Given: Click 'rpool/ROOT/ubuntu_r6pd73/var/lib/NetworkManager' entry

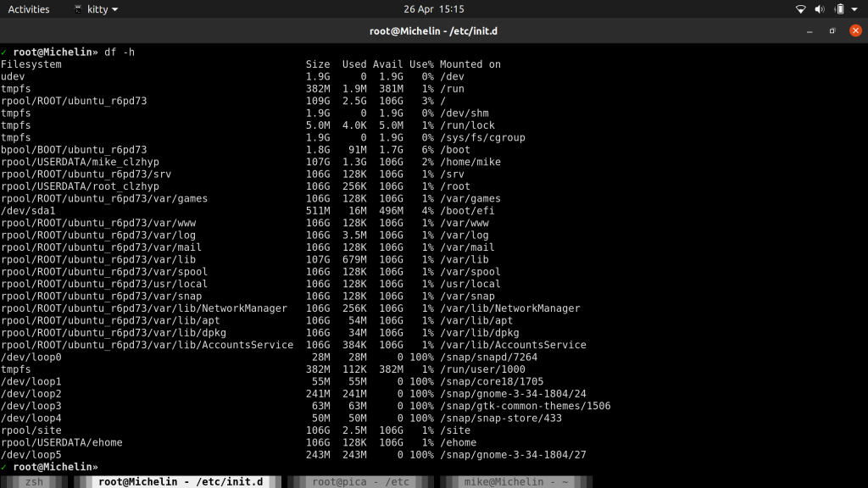Looking at the screenshot, I should click(144, 308).
